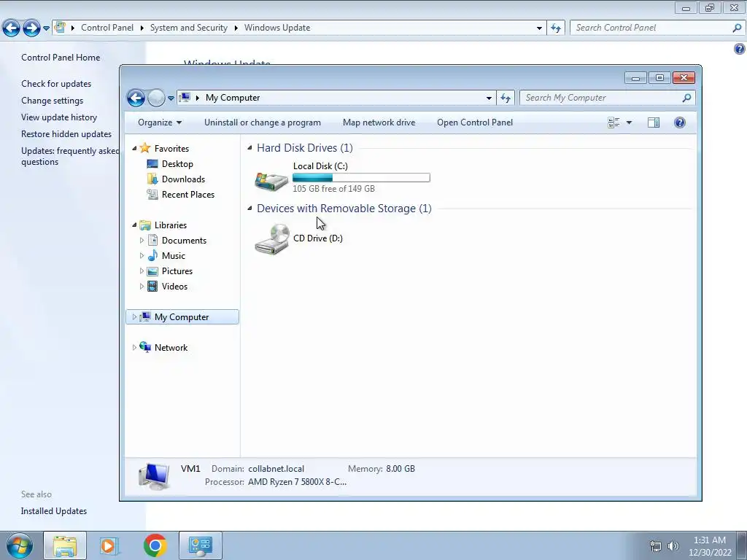Click the Local Disk (C:) capacity bar

(361, 178)
